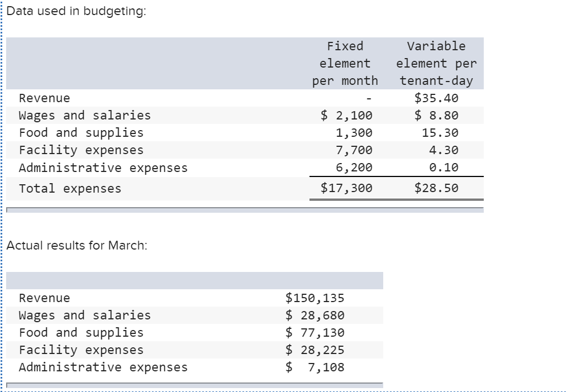Screen dimensions: 567x392
Task: Select the $35.40 revenue per tenant-day value
Action: click(439, 98)
